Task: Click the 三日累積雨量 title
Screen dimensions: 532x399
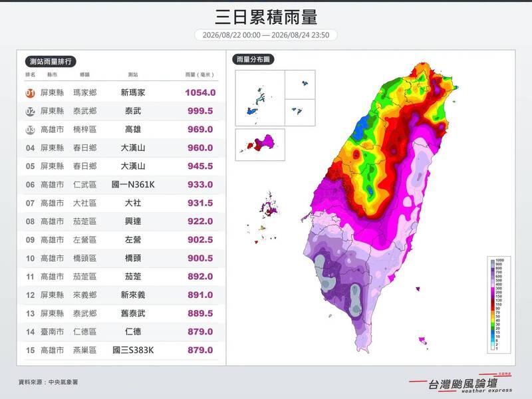Action: (x=266, y=17)
